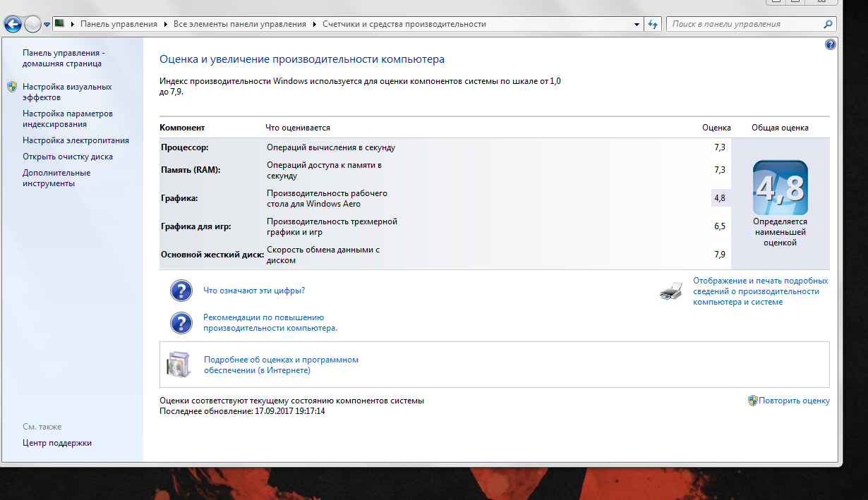Viewport: 868px width, 500px height.
Task: Expand the root breadcrumb arrow before 'Панель управления'
Action: tap(73, 24)
